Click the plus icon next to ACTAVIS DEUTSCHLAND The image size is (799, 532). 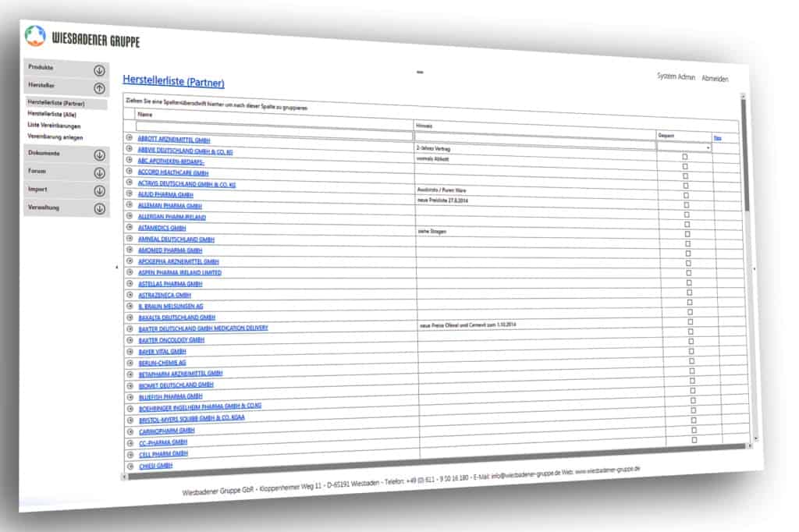click(129, 183)
